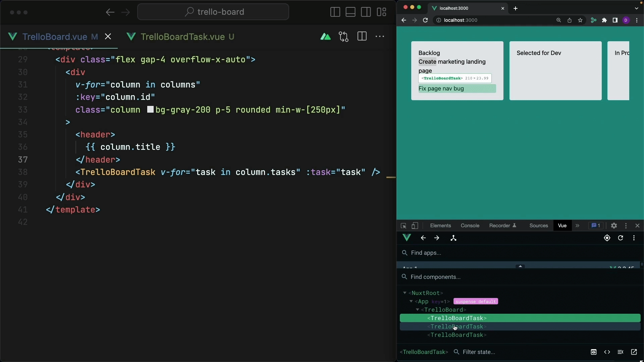Collapse the TrelloBoard component tree node

(x=418, y=310)
